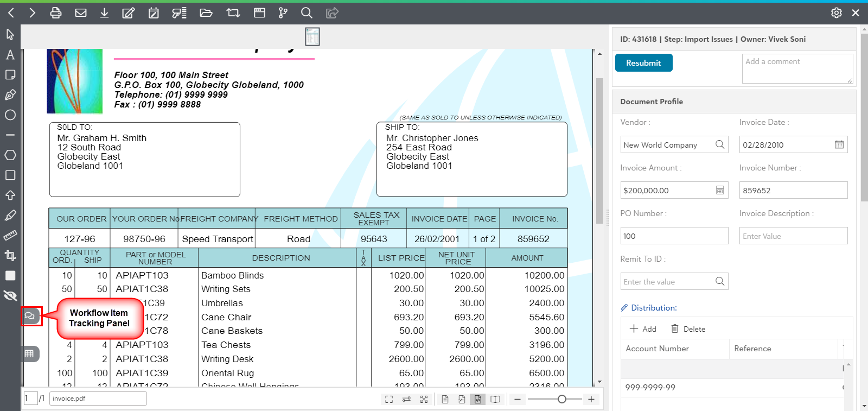The height and width of the screenshot is (411, 868).
Task: Open the Invoice Date calendar picker
Action: coord(839,144)
